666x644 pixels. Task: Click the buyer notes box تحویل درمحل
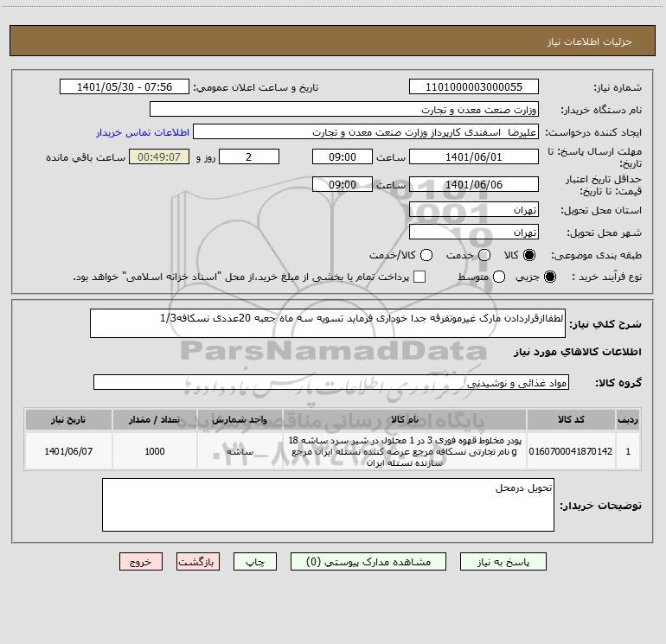coord(328,505)
